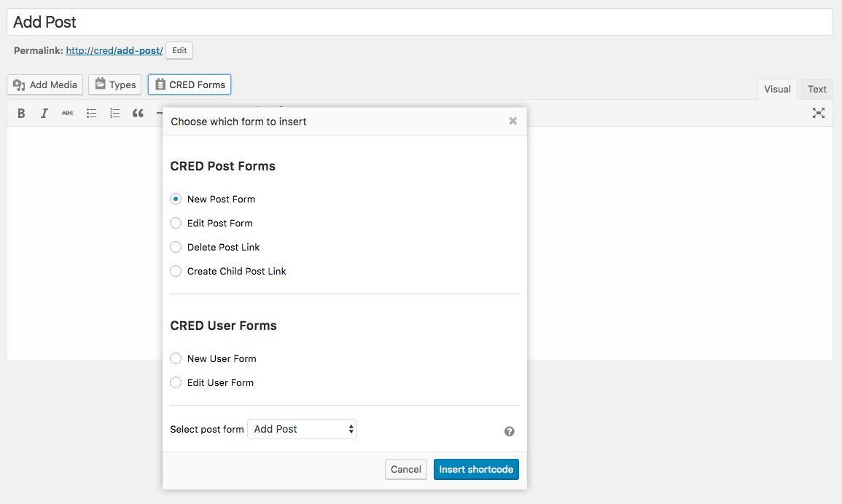Click the permalink Edit button
The image size is (842, 504).
(x=179, y=50)
